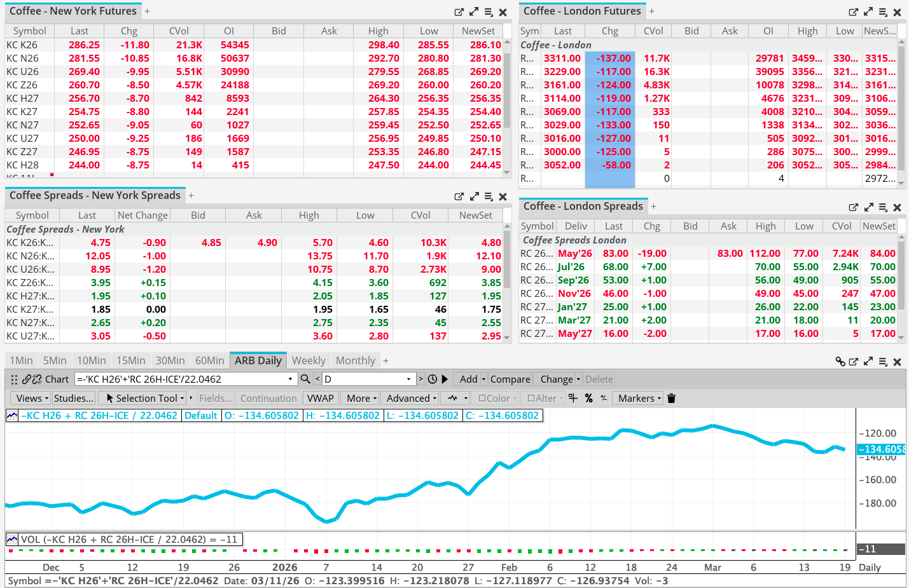Image resolution: width=909 pixels, height=588 pixels.
Task: Click the trash icon next to Markers
Action: click(671, 398)
